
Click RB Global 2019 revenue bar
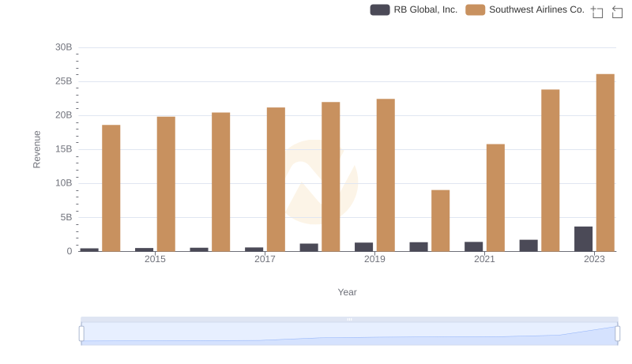tap(364, 247)
